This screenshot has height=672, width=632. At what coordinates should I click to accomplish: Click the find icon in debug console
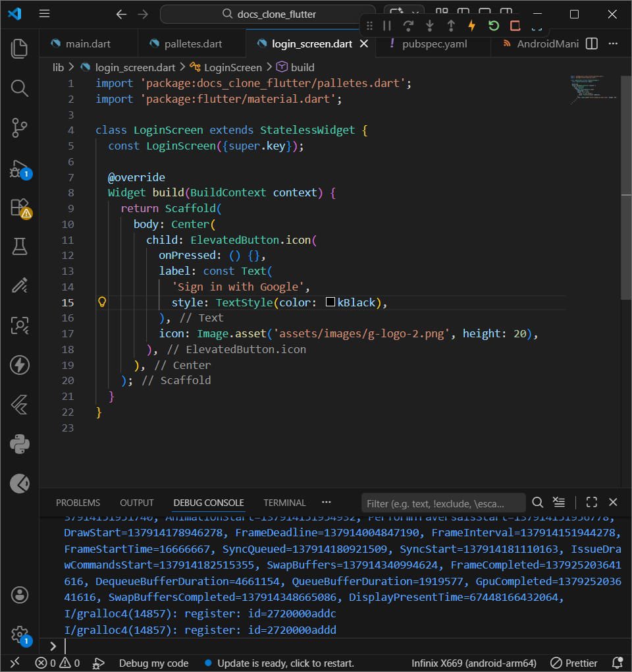[x=537, y=502]
